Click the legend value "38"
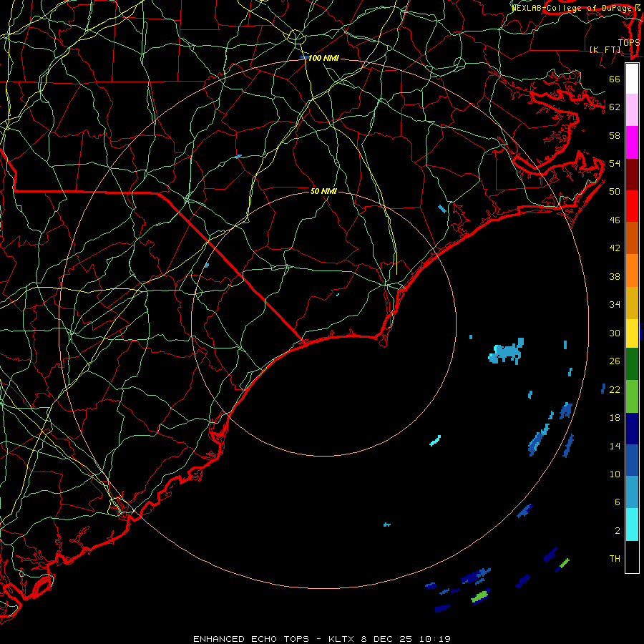 pos(615,276)
